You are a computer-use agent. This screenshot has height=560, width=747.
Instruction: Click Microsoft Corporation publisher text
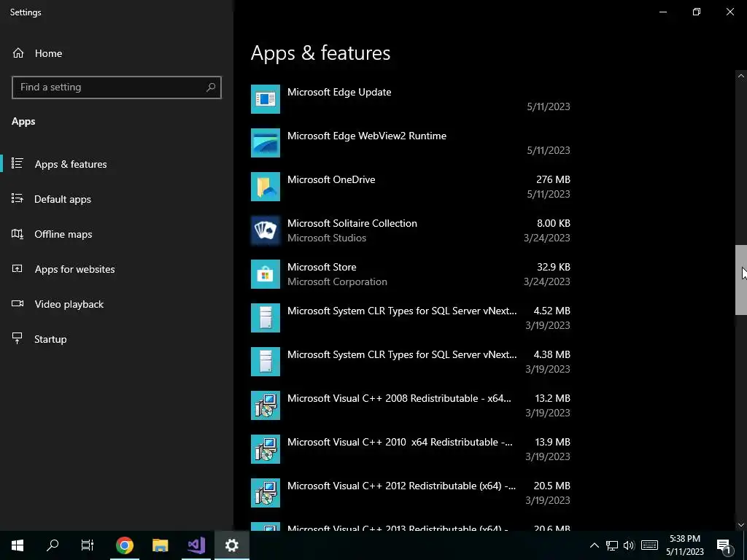click(x=337, y=281)
